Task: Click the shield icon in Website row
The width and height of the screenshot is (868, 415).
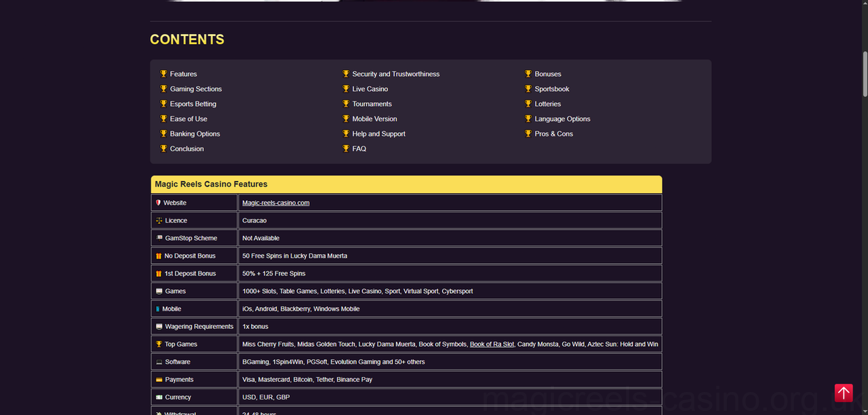Action: click(x=159, y=203)
